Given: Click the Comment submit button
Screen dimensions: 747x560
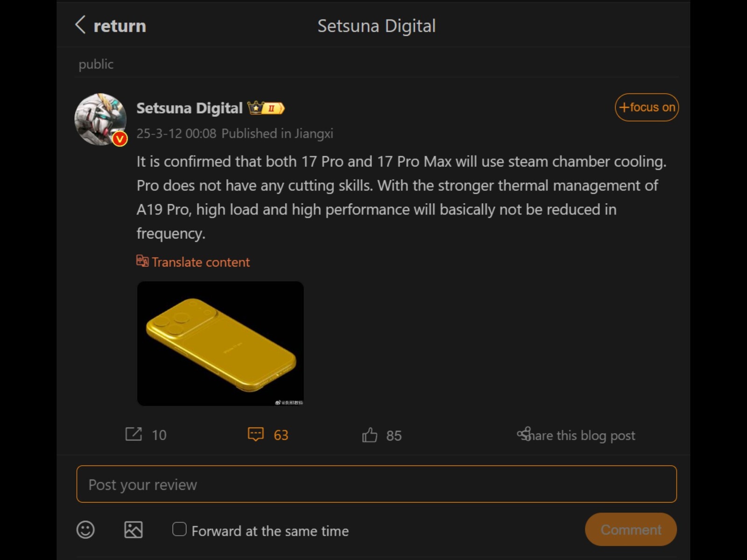Looking at the screenshot, I should point(630,530).
